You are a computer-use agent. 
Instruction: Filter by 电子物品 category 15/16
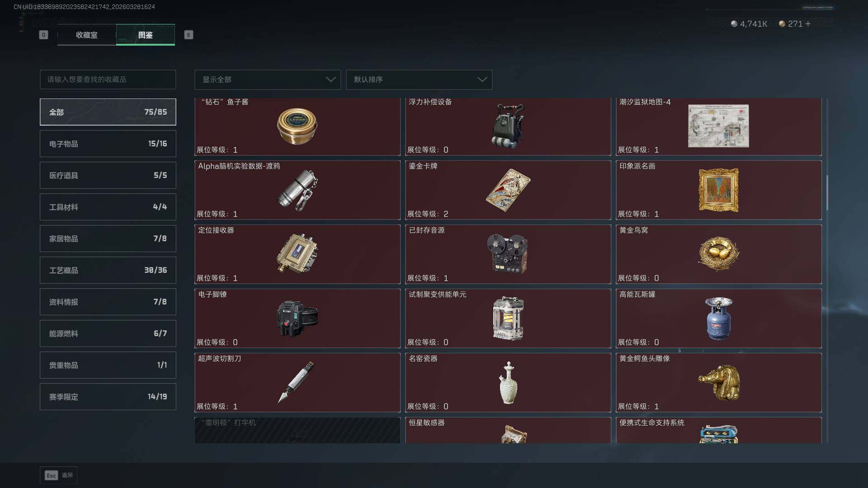point(108,144)
